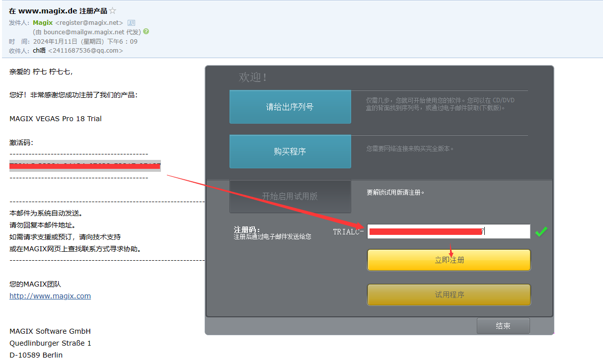
Task: Click the line 本邮件为系统自动发送。
Action: tap(46, 214)
